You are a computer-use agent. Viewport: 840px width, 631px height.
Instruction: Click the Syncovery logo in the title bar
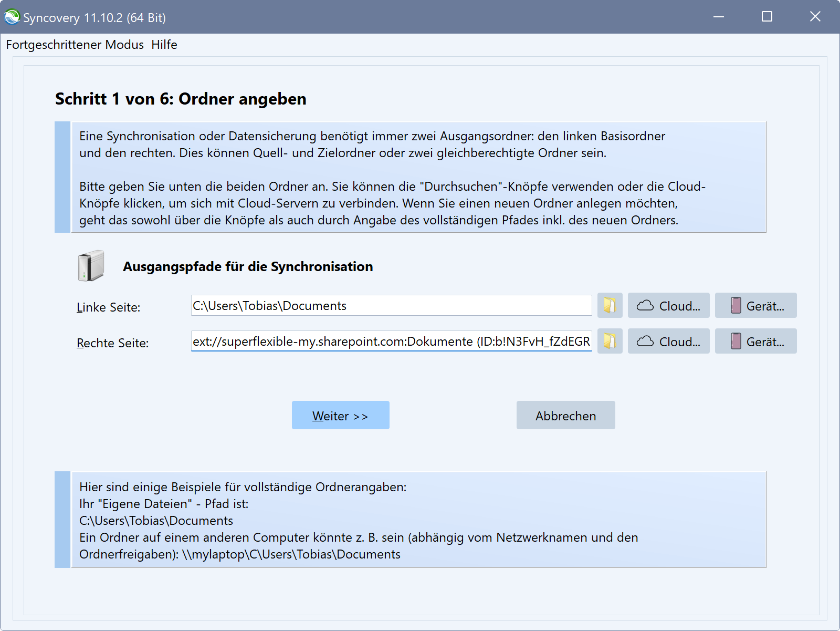click(x=12, y=16)
